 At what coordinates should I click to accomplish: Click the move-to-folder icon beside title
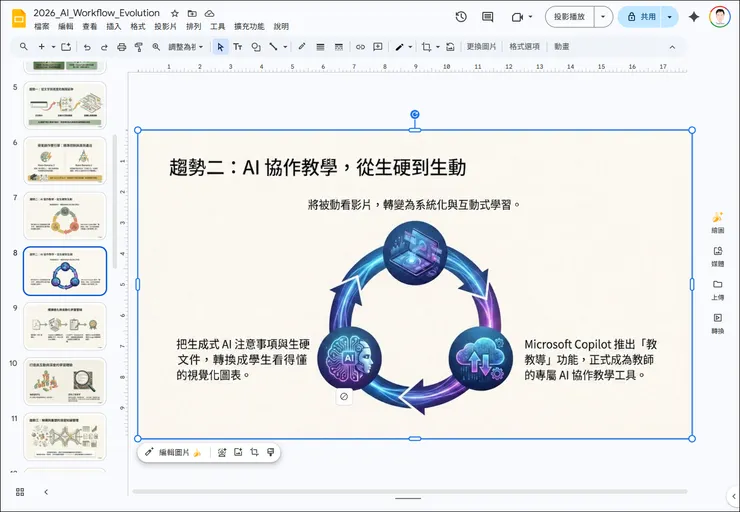192,13
